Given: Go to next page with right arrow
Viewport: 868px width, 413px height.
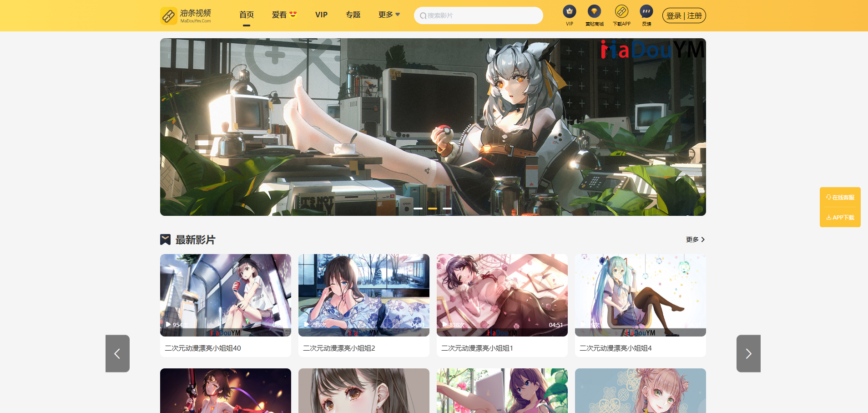Looking at the screenshot, I should pos(748,354).
